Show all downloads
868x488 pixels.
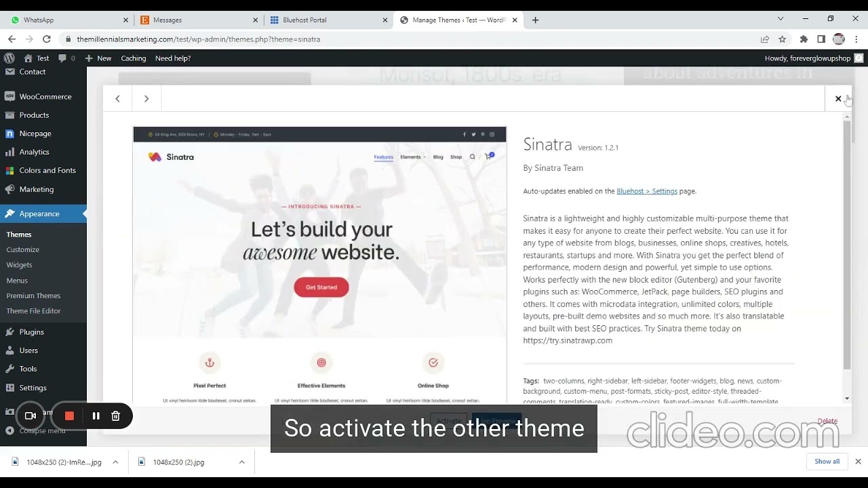(827, 462)
